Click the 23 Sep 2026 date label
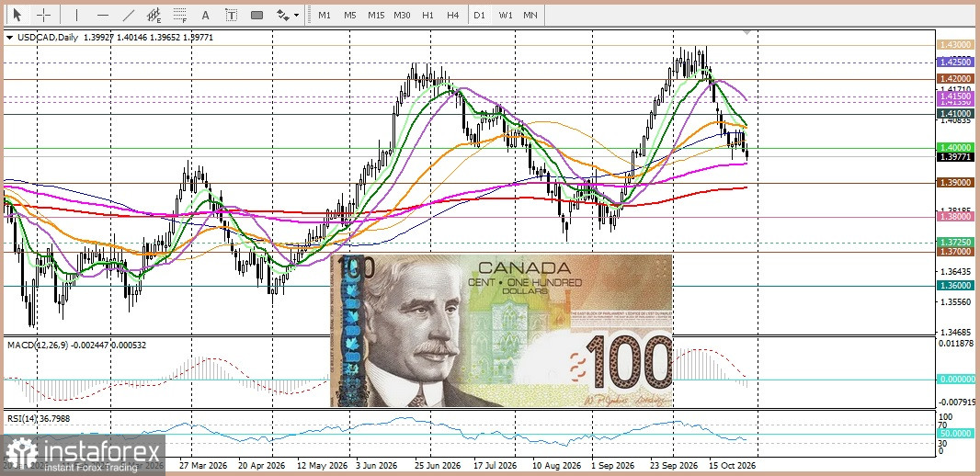This screenshot has width=980, height=476. pyautogui.click(x=673, y=465)
